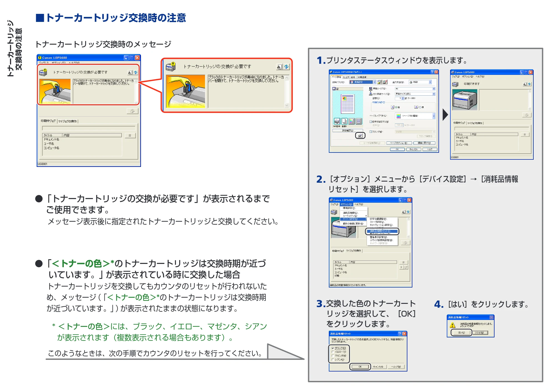Enable the 倍率を指定する checkbox
555x392 pixels.
(370, 122)
